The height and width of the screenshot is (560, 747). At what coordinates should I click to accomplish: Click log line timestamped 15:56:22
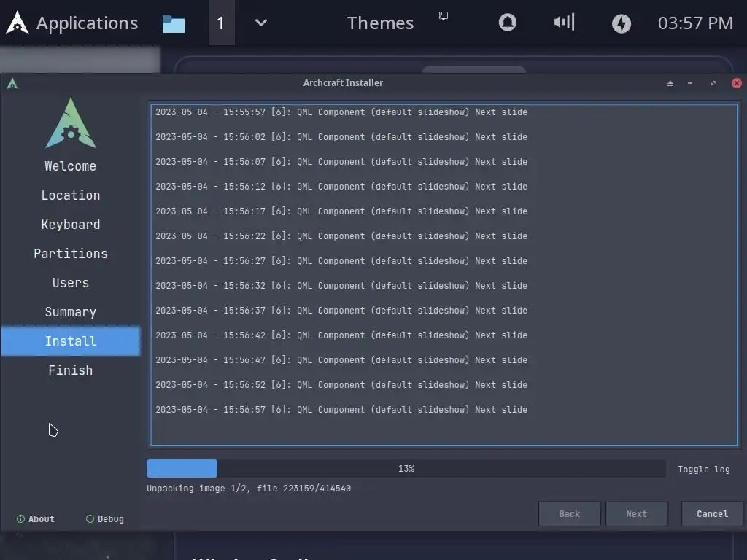tap(341, 236)
